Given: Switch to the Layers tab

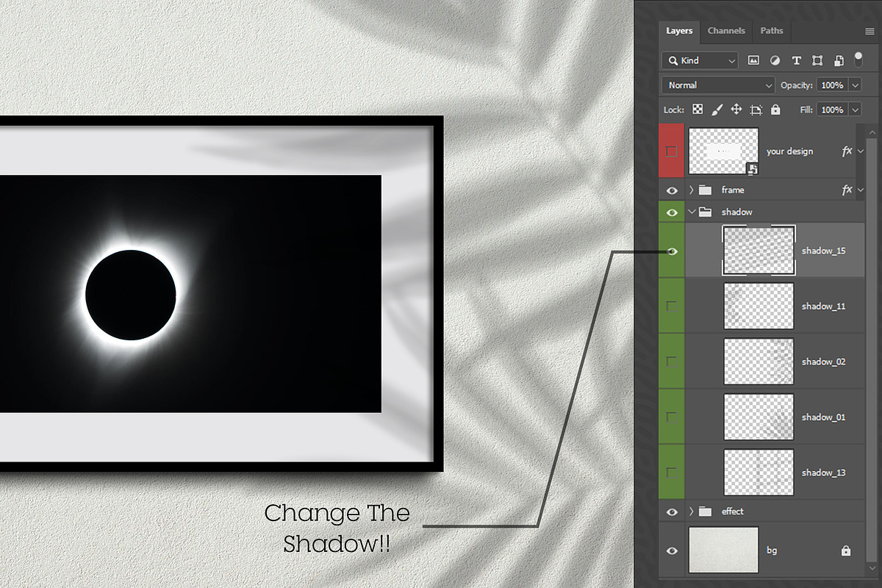Looking at the screenshot, I should (679, 31).
